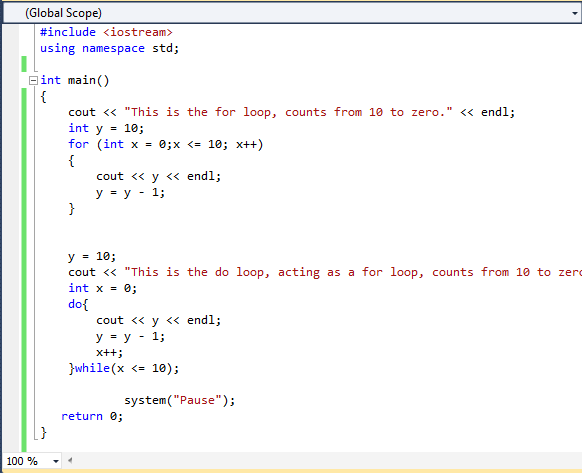Click on '#include <iostream>' line

click(106, 32)
